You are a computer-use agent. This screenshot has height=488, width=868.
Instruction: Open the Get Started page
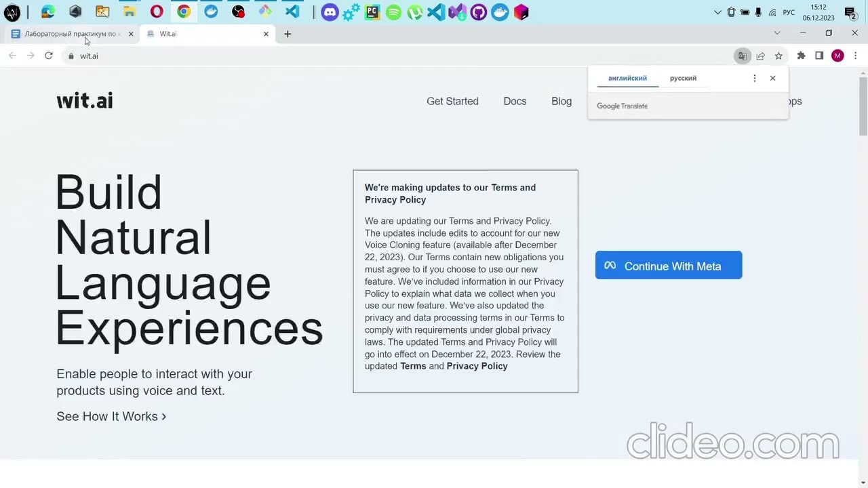(452, 101)
